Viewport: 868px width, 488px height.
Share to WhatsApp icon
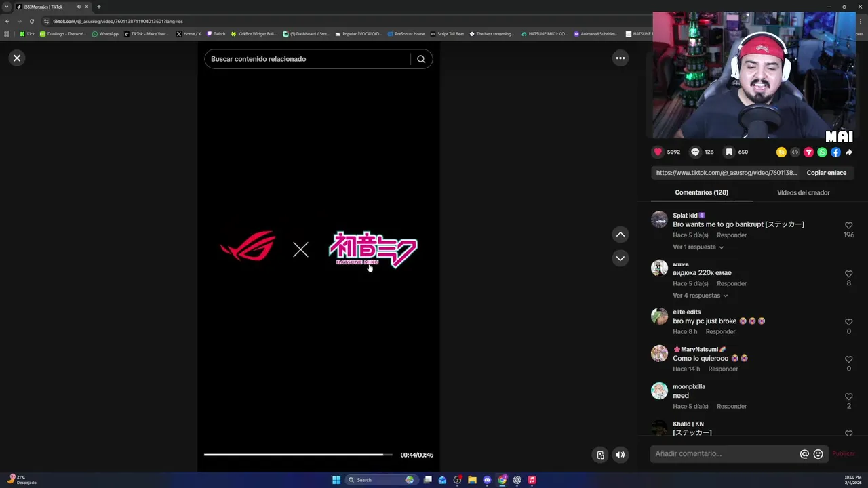(x=822, y=152)
